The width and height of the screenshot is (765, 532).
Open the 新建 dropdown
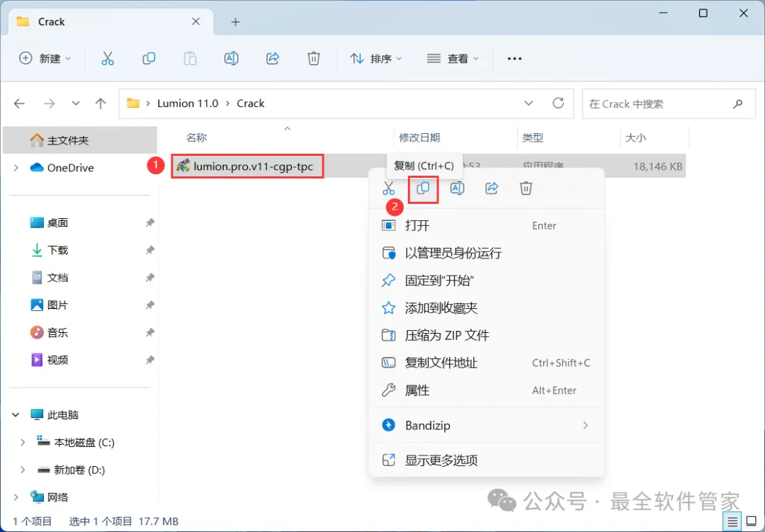click(45, 59)
